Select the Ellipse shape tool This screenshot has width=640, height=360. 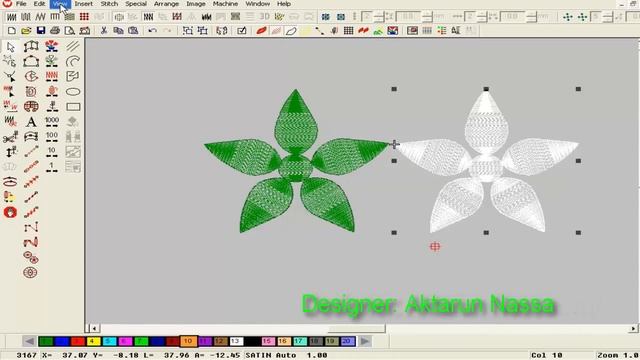pyautogui.click(x=73, y=91)
